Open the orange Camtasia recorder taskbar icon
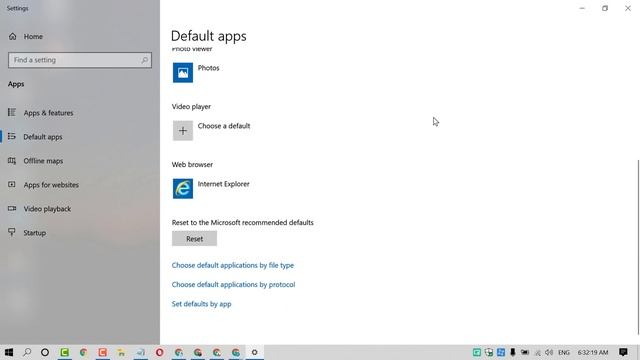The height and width of the screenshot is (360, 640). coord(102,352)
